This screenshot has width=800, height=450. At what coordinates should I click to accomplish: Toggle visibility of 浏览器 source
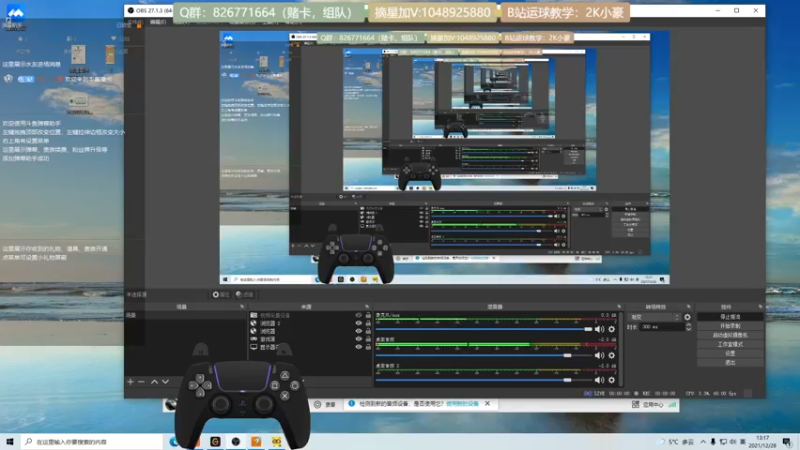click(359, 331)
